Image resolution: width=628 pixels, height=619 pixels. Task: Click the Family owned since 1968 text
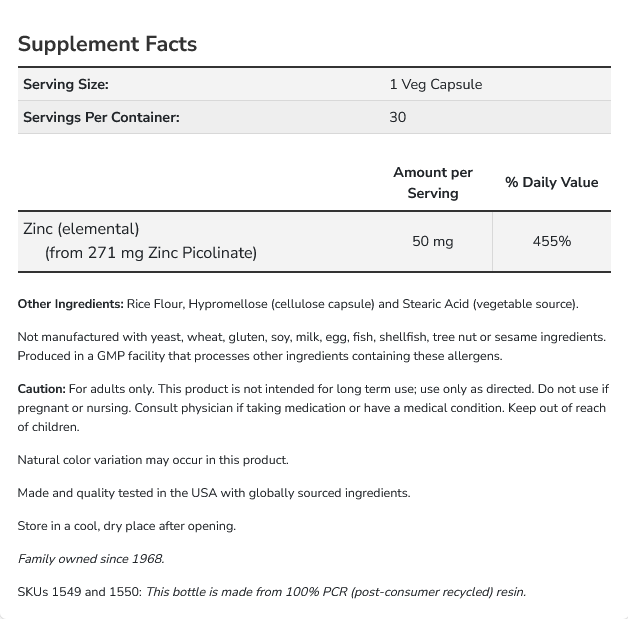[91, 559]
